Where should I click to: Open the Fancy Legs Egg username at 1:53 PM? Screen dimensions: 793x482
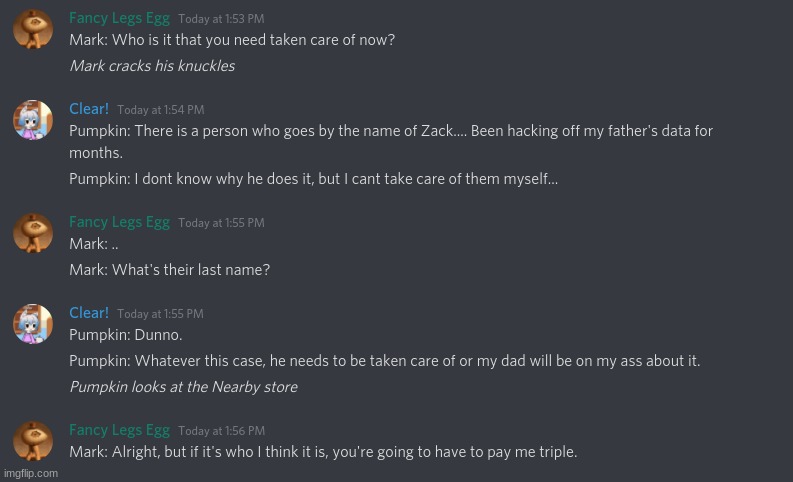point(119,18)
